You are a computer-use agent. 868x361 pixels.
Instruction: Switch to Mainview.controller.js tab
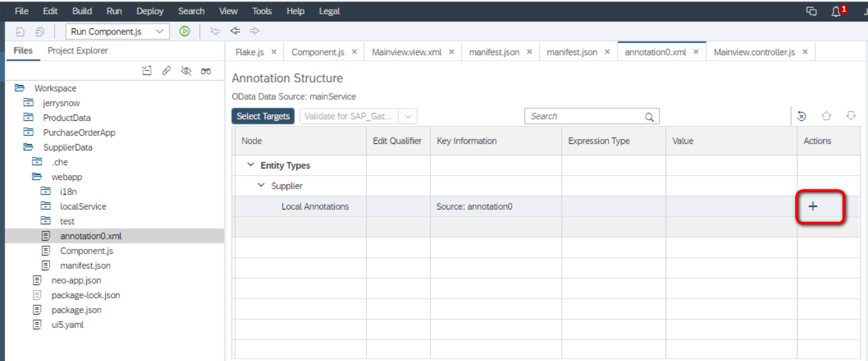tap(754, 52)
